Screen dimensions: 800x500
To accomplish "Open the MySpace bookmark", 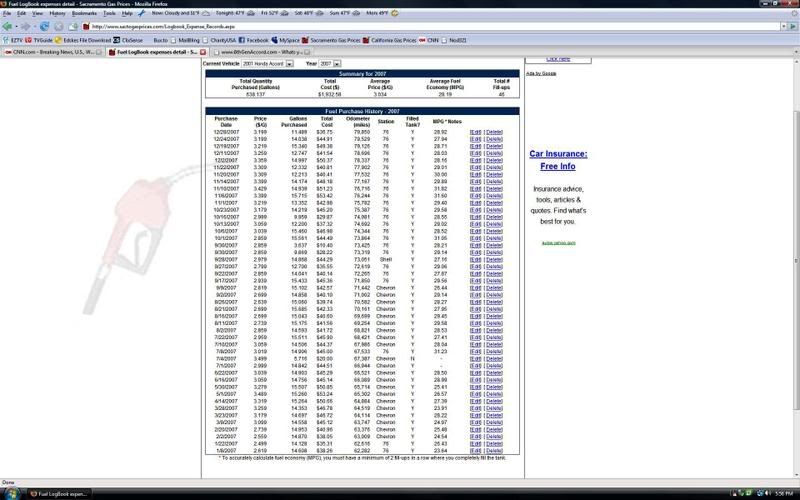I will [x=285, y=40].
